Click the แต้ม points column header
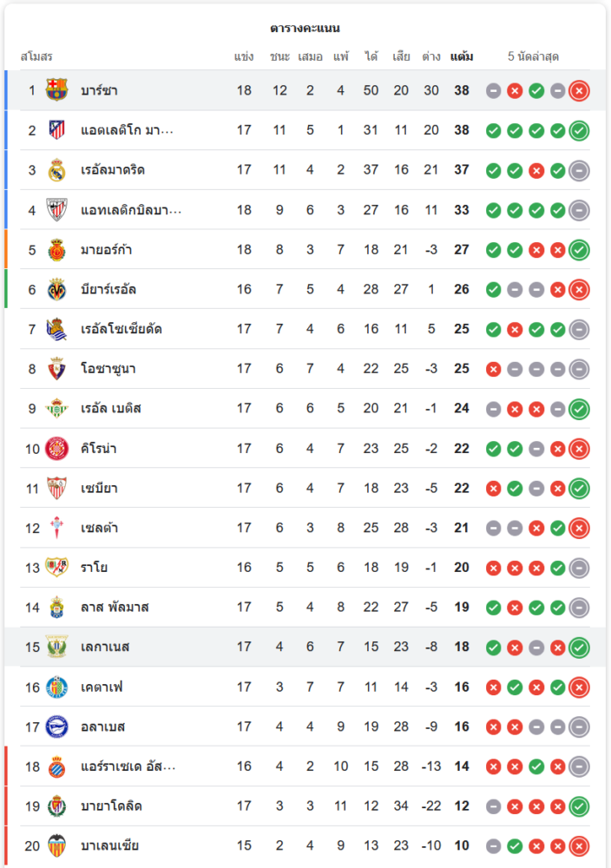 tap(462, 57)
